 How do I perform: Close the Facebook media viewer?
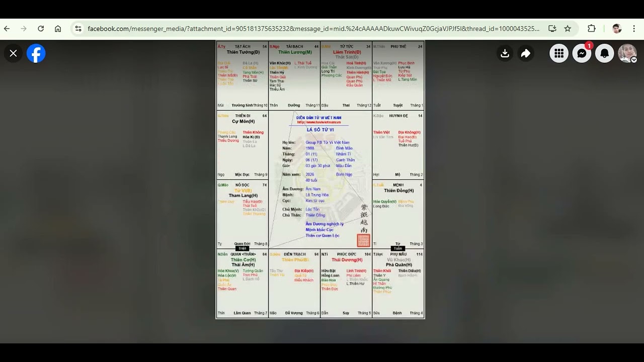pyautogui.click(x=14, y=53)
